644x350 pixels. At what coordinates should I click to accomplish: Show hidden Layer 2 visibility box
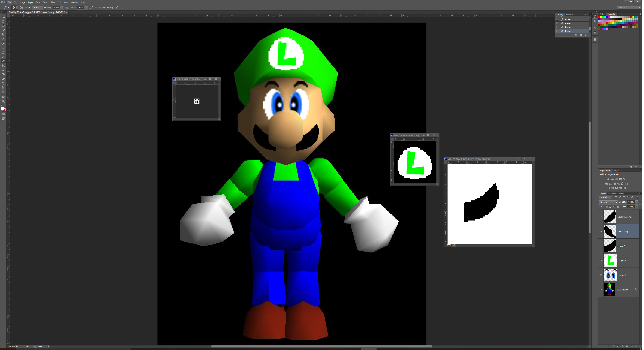601,246
